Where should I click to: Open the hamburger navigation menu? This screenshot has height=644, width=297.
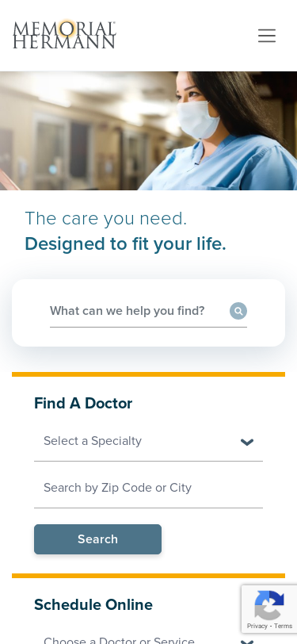pyautogui.click(x=267, y=36)
